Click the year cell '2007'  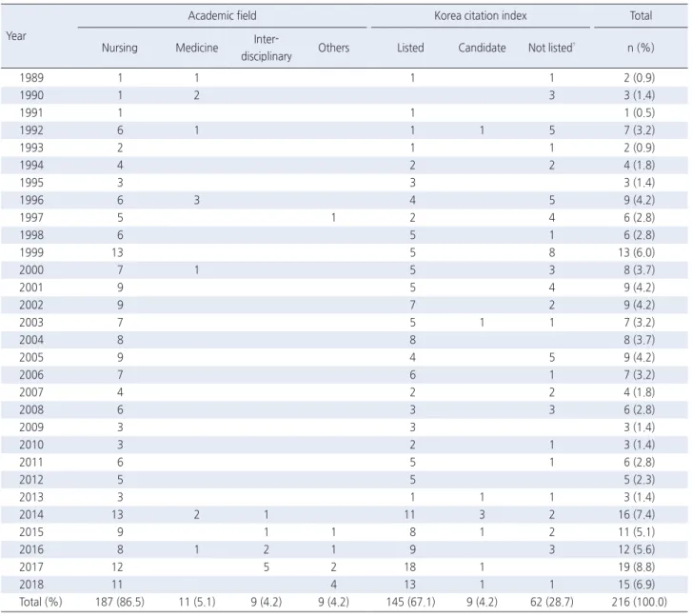click(x=31, y=392)
